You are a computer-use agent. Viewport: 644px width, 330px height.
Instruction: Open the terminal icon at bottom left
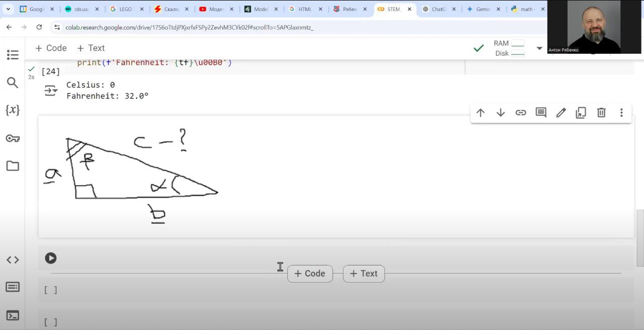pyautogui.click(x=13, y=315)
